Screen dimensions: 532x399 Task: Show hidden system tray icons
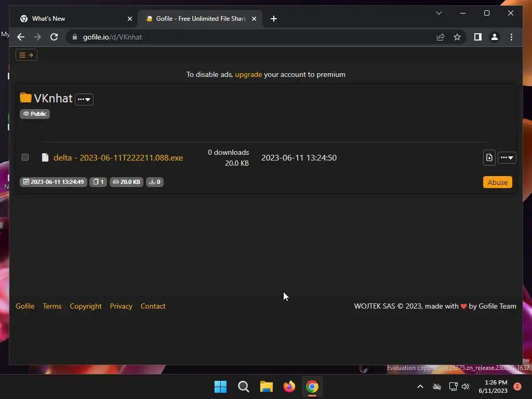pyautogui.click(x=420, y=387)
